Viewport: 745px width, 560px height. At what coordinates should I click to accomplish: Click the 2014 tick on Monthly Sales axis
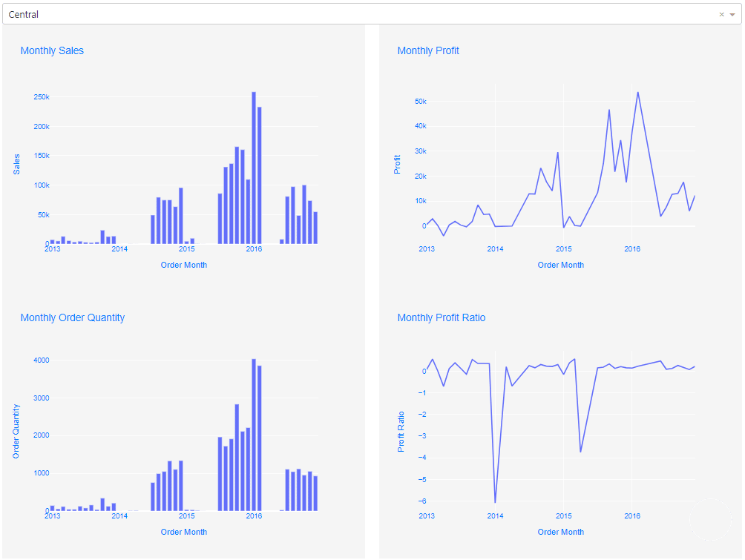(x=119, y=249)
